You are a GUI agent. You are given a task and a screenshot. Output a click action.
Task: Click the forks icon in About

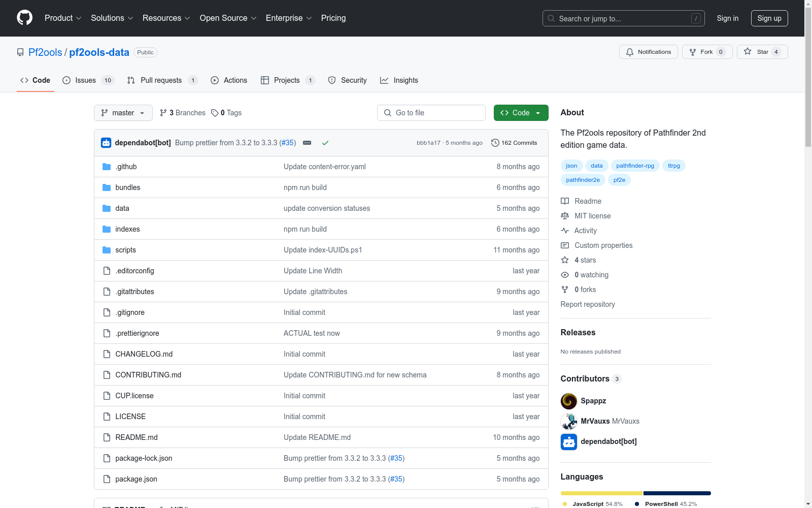pos(565,290)
